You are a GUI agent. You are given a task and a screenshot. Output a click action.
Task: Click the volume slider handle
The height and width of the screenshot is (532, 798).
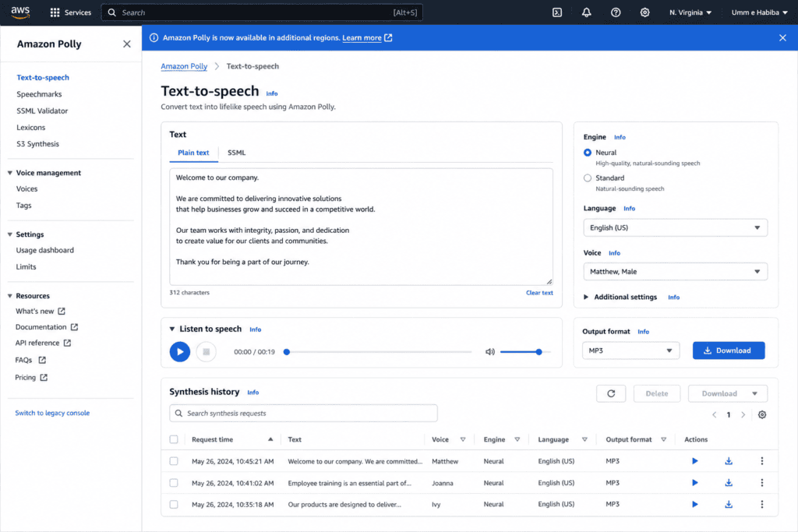click(539, 352)
